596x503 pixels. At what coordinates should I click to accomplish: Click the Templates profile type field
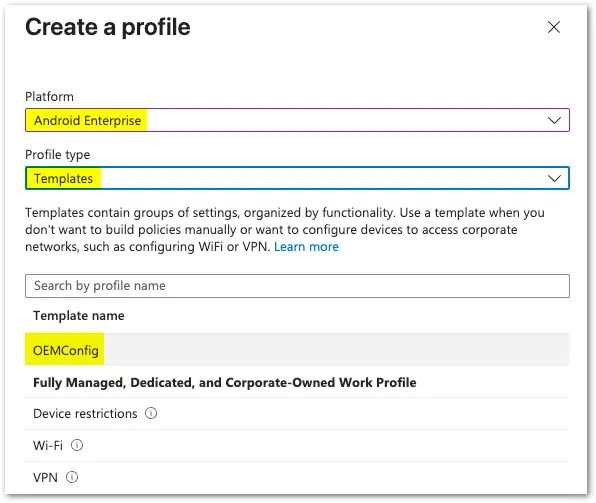point(297,178)
